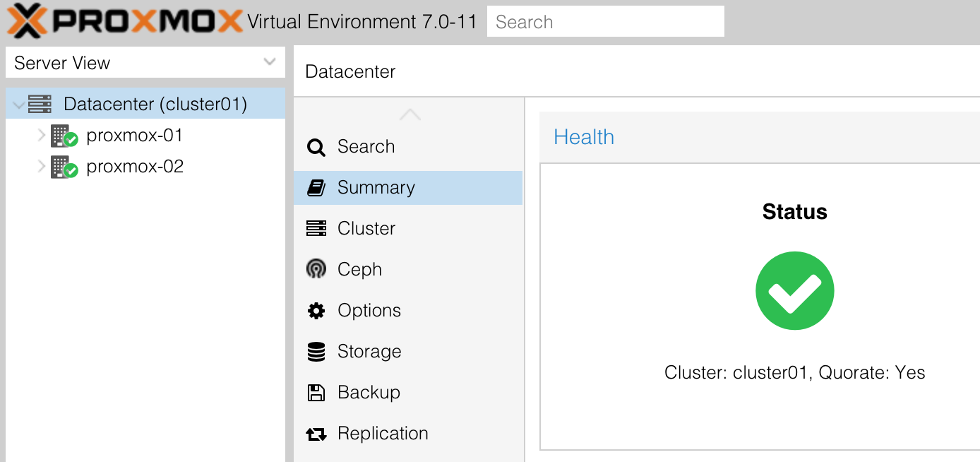Expand the proxmox-02 node tree
The image size is (980, 462).
(x=41, y=167)
